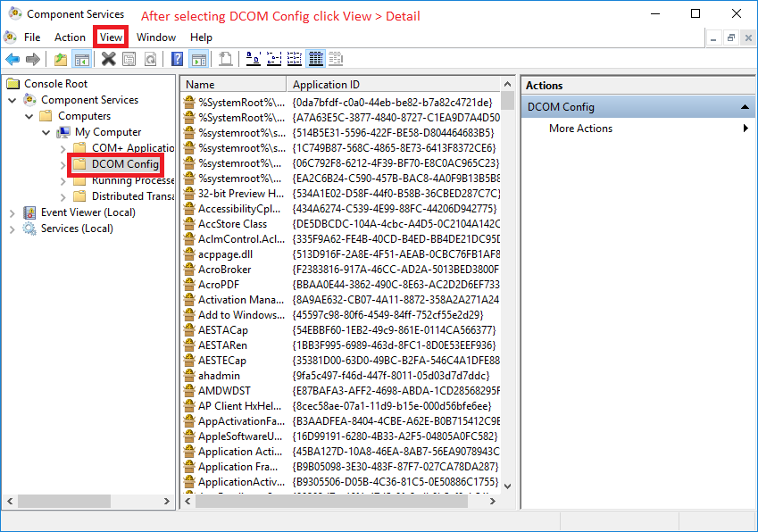758x532 pixels.
Task: Open Help with the question mark icon
Action: click(x=178, y=60)
